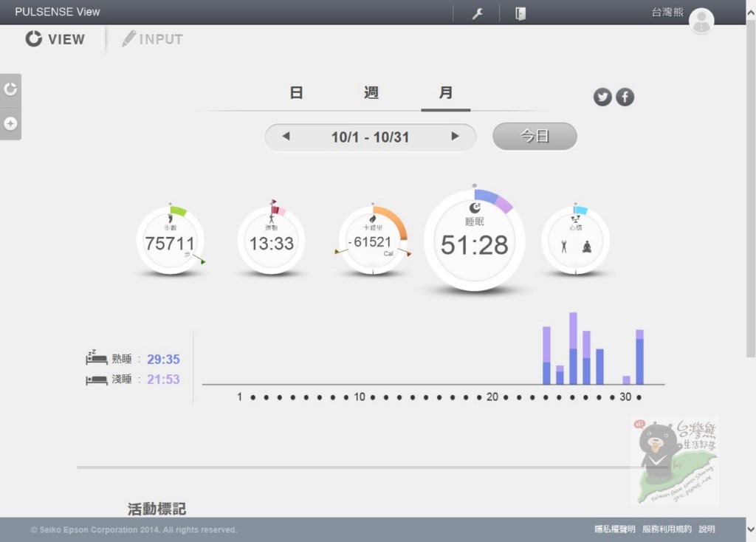Share on Twitter

[602, 97]
